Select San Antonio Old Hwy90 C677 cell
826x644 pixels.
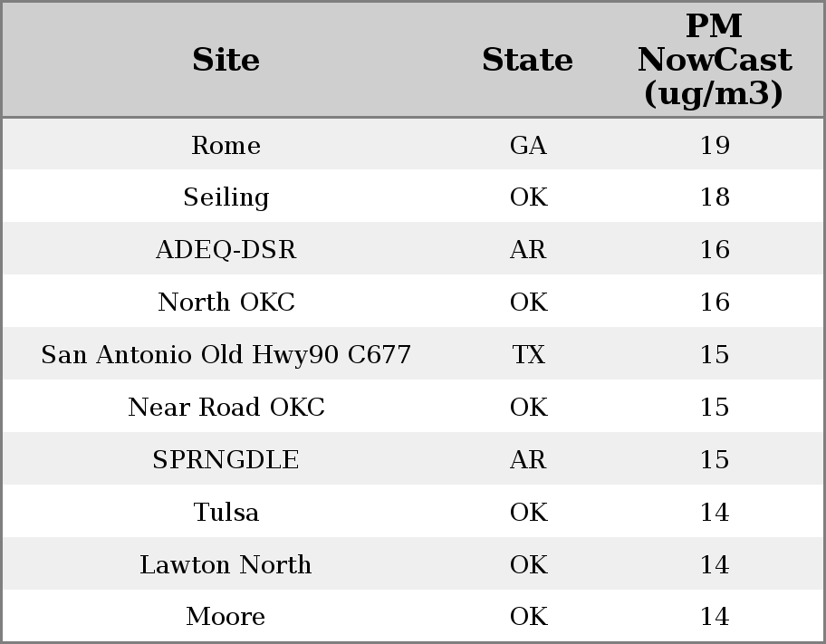pos(226,354)
